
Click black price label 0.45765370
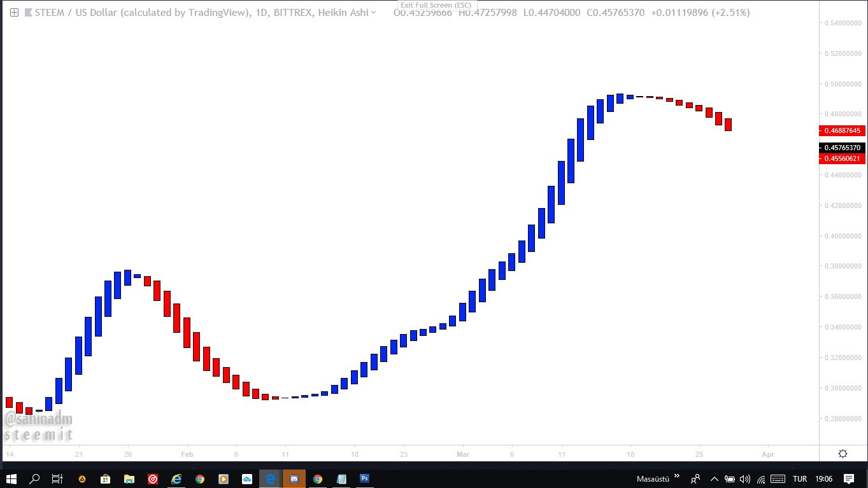point(842,148)
